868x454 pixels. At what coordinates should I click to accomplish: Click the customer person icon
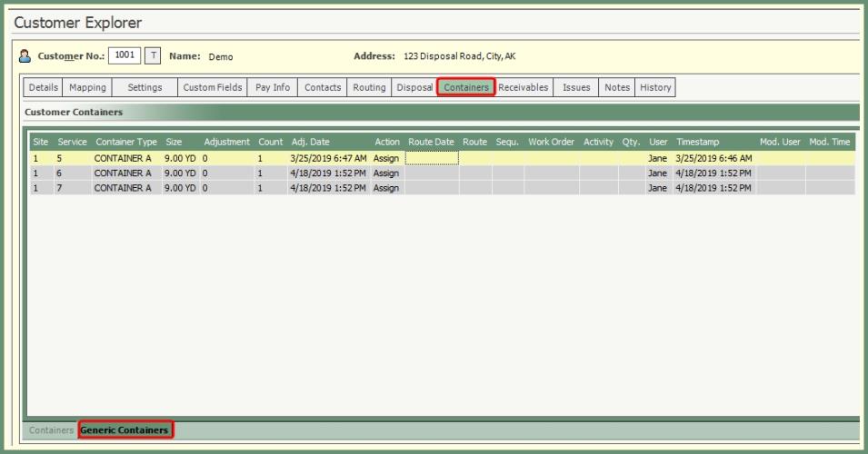(26, 56)
